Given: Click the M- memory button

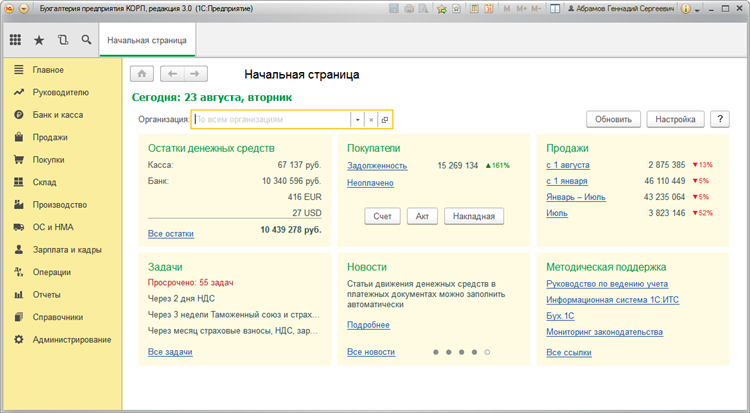Looking at the screenshot, I should [x=536, y=9].
